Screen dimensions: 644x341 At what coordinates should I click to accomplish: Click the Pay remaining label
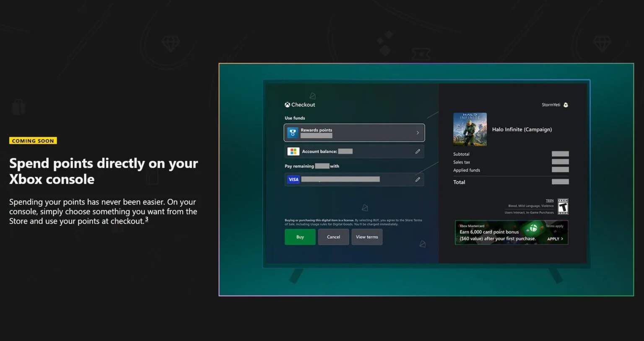pos(299,166)
